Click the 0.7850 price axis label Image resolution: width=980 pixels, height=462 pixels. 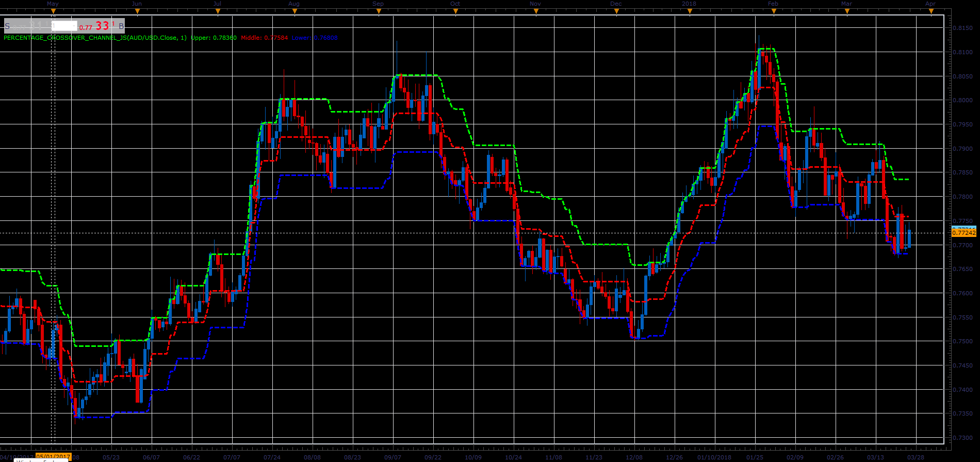pos(962,172)
